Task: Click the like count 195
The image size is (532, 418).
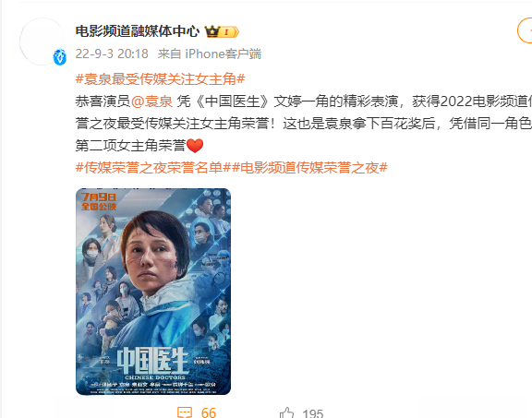Action: tap(313, 413)
